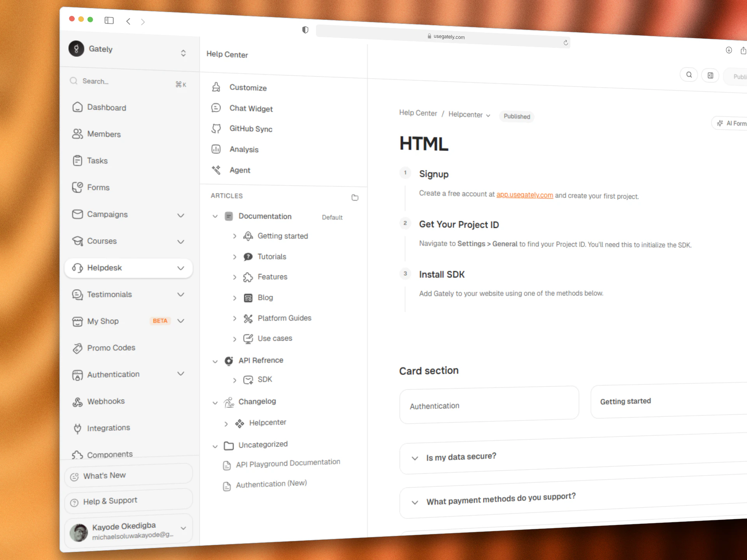747x560 pixels.
Task: Expand the Campaigns menu chevron
Action: (x=181, y=215)
